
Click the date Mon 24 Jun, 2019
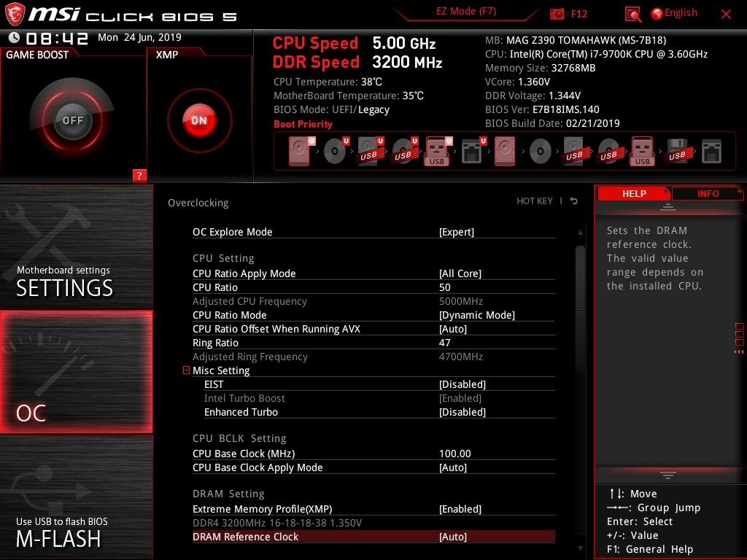[x=139, y=38]
